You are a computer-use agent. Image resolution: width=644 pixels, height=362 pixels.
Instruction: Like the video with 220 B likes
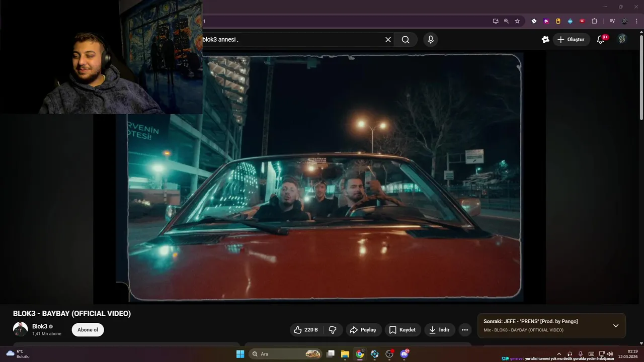pyautogui.click(x=306, y=330)
